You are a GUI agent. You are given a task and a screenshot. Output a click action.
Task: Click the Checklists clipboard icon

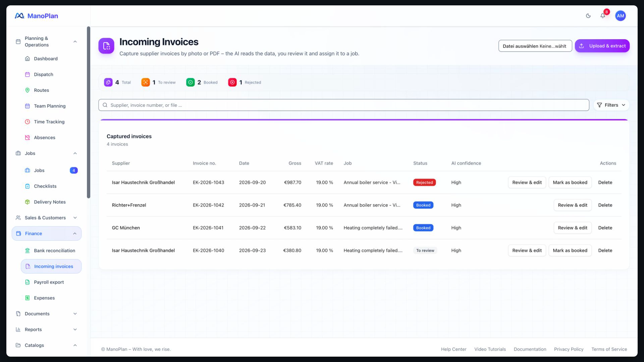(28, 186)
